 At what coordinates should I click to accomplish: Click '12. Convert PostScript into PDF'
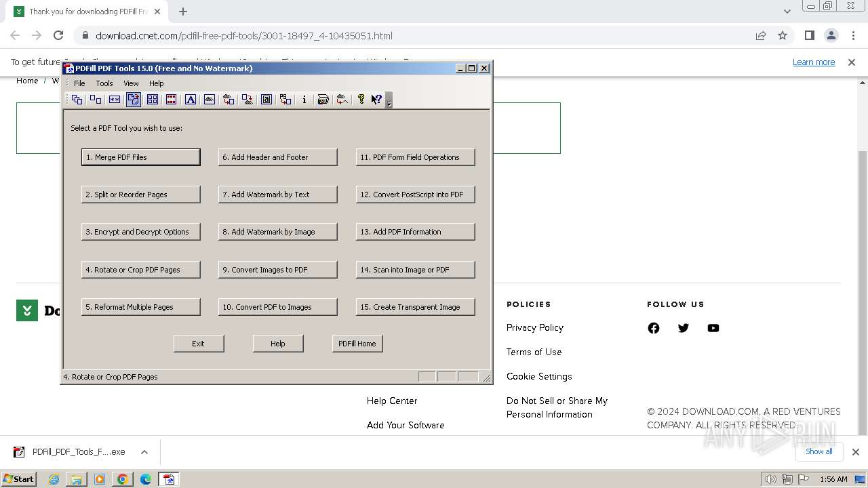tap(416, 195)
